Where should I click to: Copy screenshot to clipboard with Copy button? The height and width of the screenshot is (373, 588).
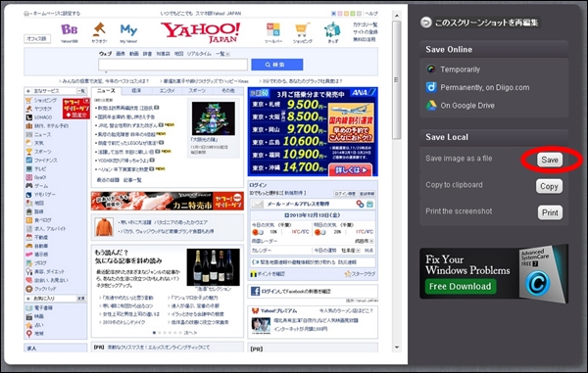tap(549, 186)
